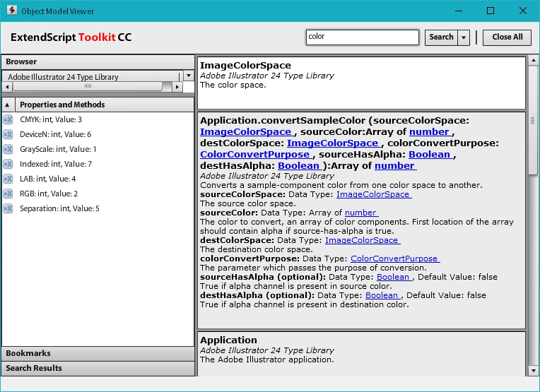
Task: Focus the search field containing color
Action: tap(363, 37)
